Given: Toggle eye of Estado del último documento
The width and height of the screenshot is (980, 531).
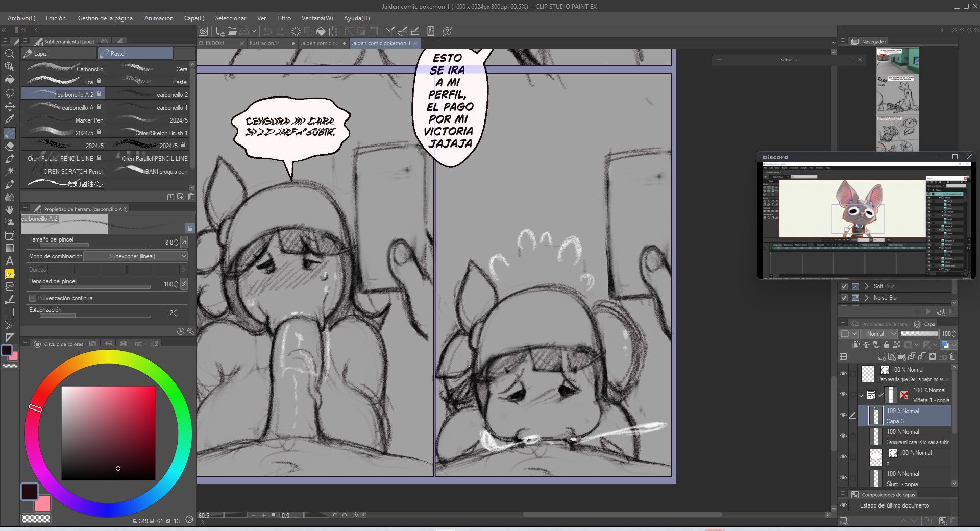Looking at the screenshot, I should point(843,505).
